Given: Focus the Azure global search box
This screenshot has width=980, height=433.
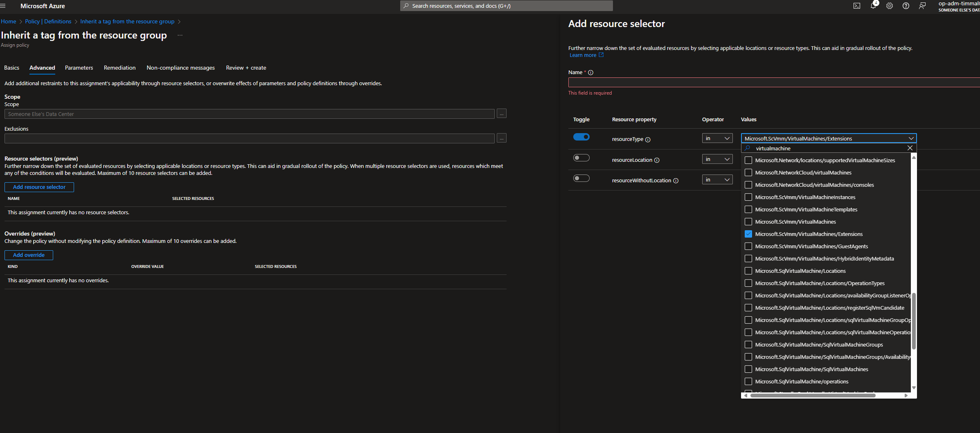Looking at the screenshot, I should 506,6.
